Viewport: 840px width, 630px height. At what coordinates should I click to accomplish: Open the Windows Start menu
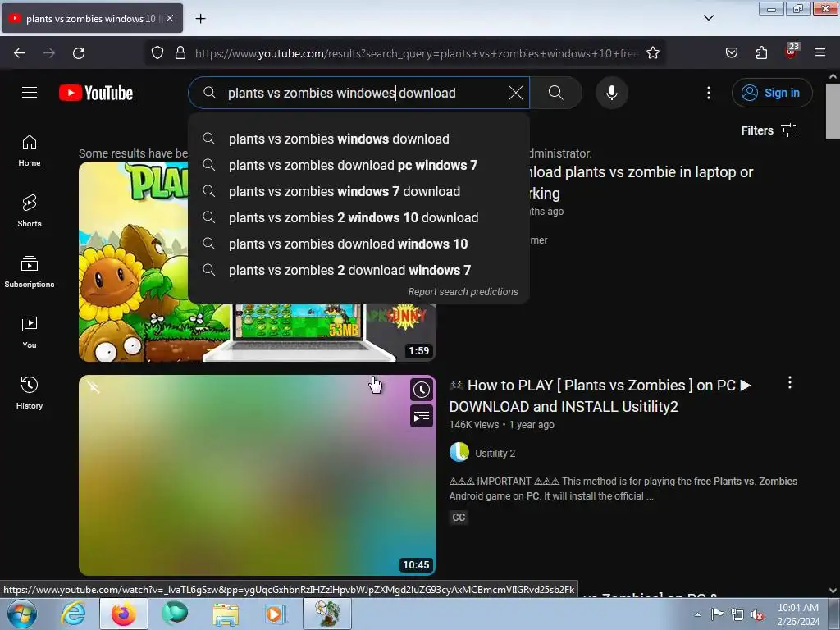(x=21, y=614)
